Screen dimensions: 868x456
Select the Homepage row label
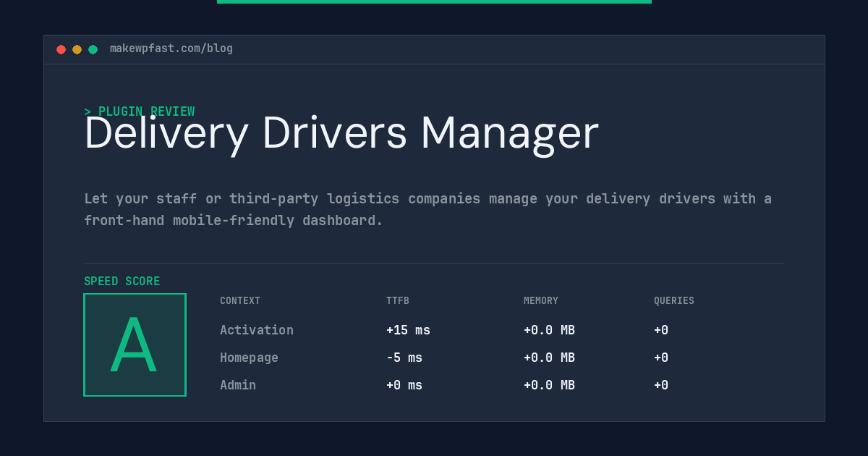click(x=249, y=358)
